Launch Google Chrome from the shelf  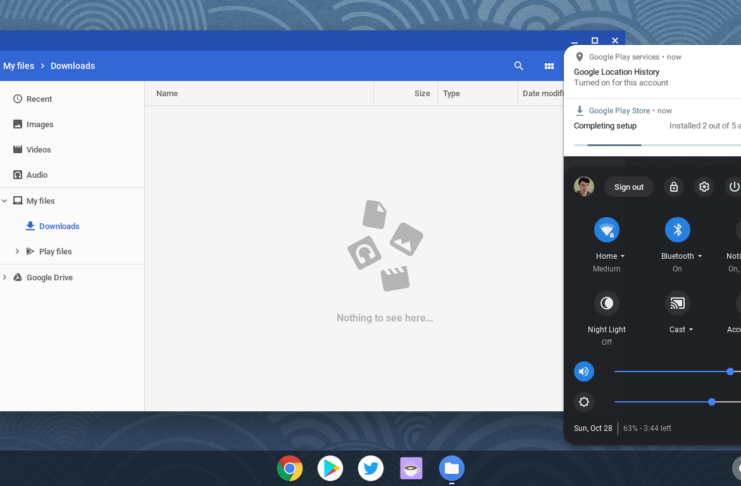290,468
